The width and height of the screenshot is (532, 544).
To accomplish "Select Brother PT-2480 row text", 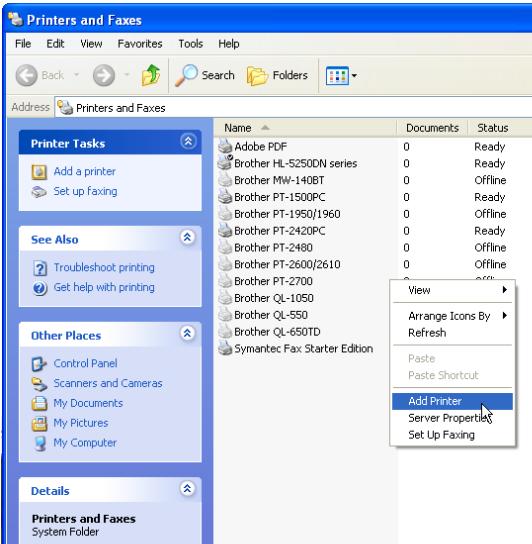I will (x=273, y=247).
